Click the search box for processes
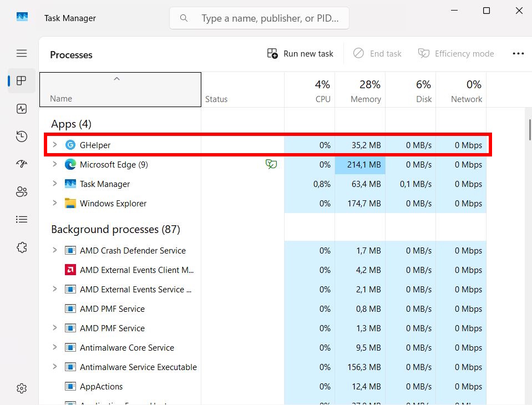This screenshot has height=405, width=532. 259,18
